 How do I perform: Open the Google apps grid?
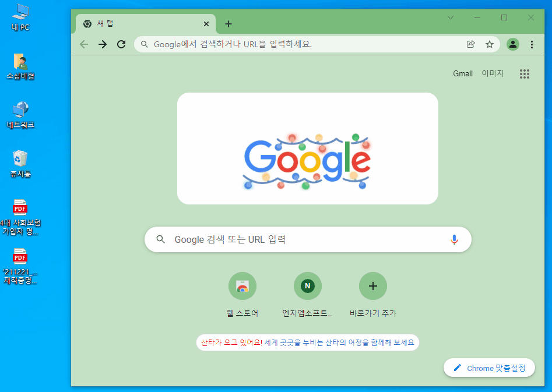coord(525,74)
